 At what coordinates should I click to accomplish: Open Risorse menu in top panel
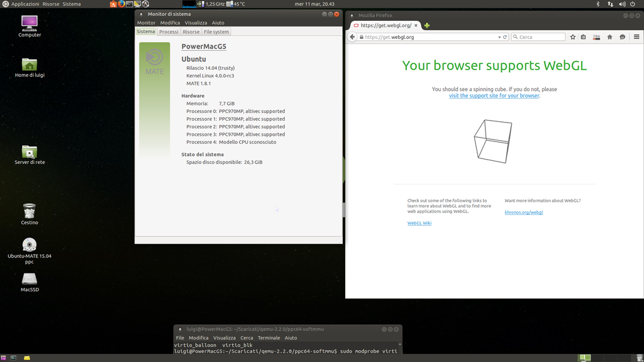click(x=51, y=4)
